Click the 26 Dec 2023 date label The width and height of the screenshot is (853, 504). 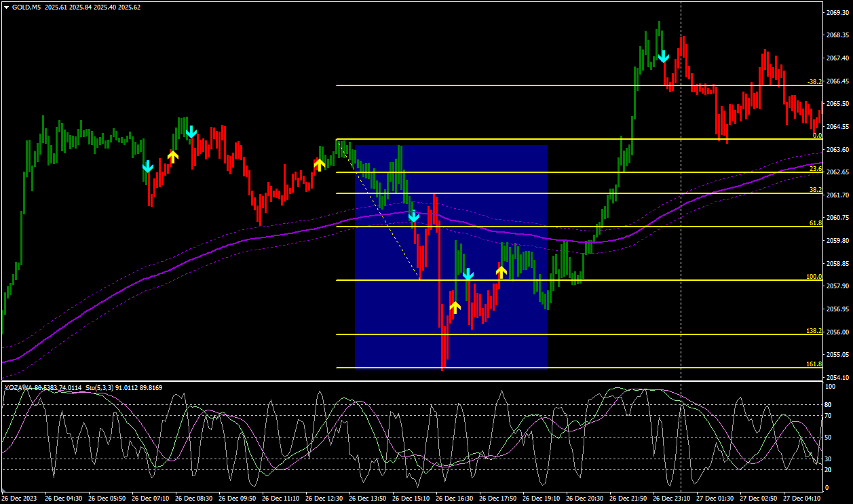(x=20, y=498)
